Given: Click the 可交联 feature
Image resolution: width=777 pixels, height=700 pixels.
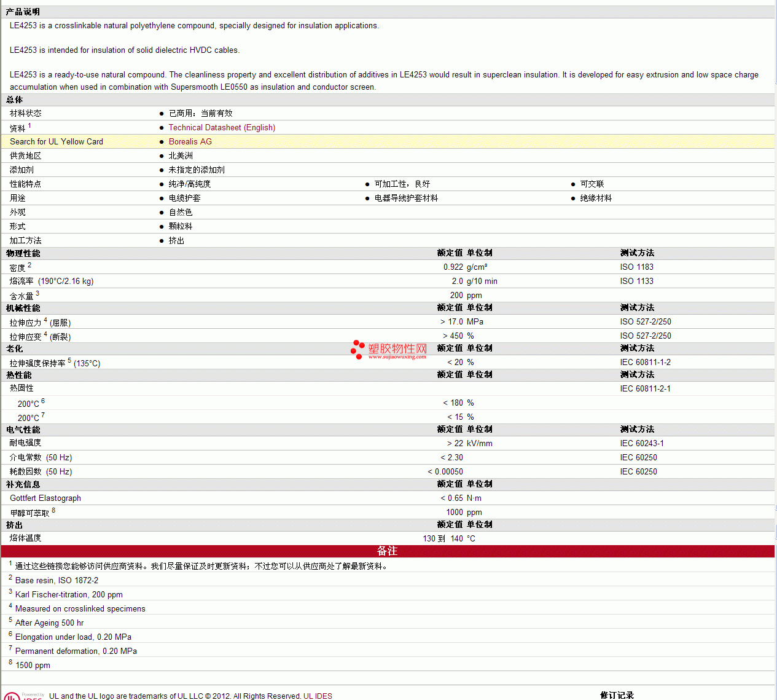Looking at the screenshot, I should 592,184.
